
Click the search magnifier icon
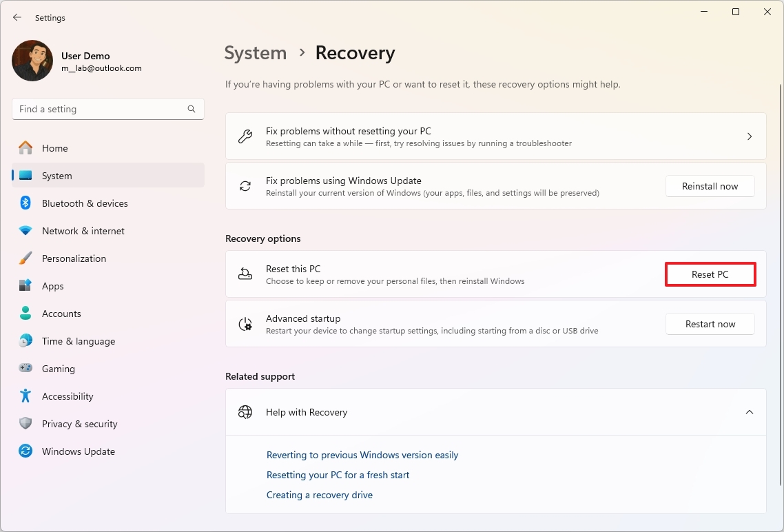(192, 109)
